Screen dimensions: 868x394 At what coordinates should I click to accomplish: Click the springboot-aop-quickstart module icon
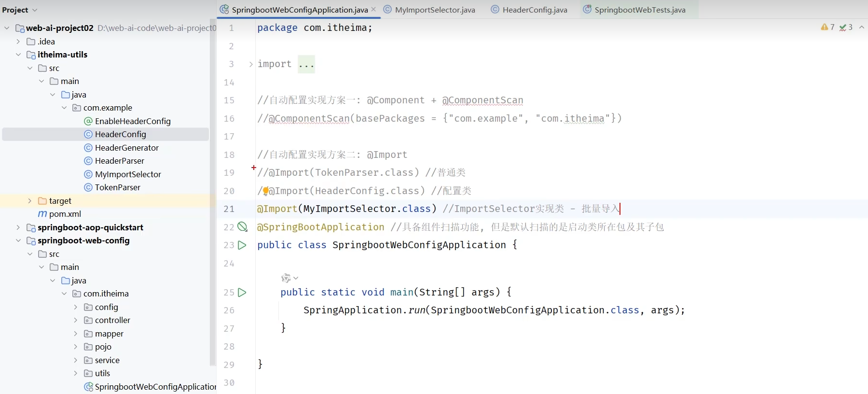pyautogui.click(x=31, y=227)
